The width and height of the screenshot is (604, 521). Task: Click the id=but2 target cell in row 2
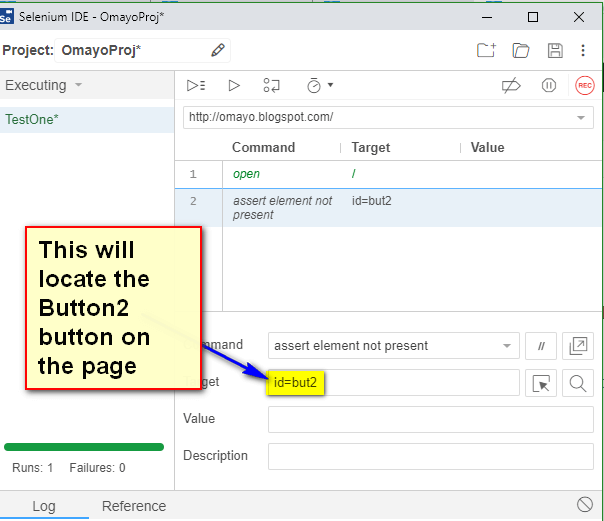tap(371, 201)
